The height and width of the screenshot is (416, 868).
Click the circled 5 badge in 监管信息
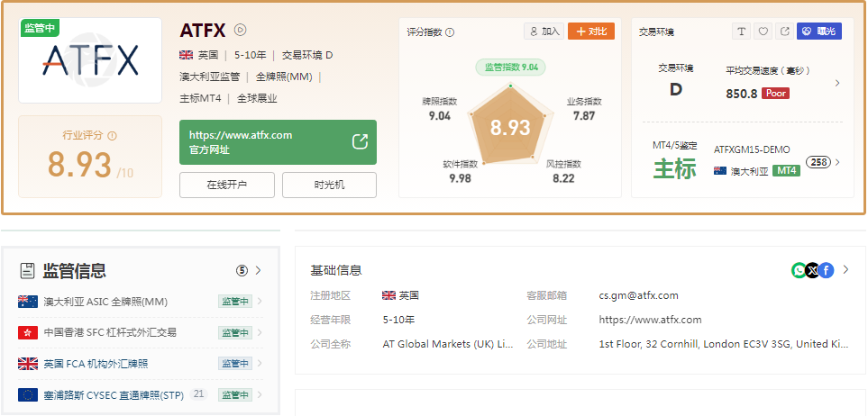[x=242, y=270]
